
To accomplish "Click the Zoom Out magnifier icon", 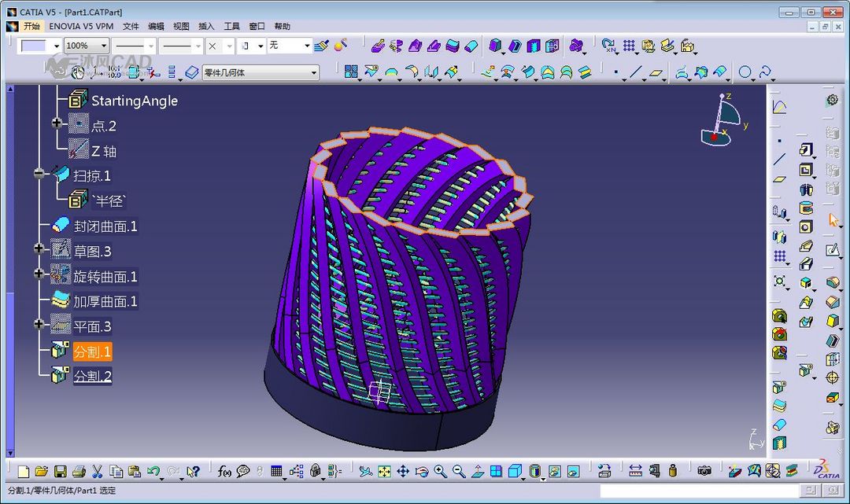I will (459, 472).
